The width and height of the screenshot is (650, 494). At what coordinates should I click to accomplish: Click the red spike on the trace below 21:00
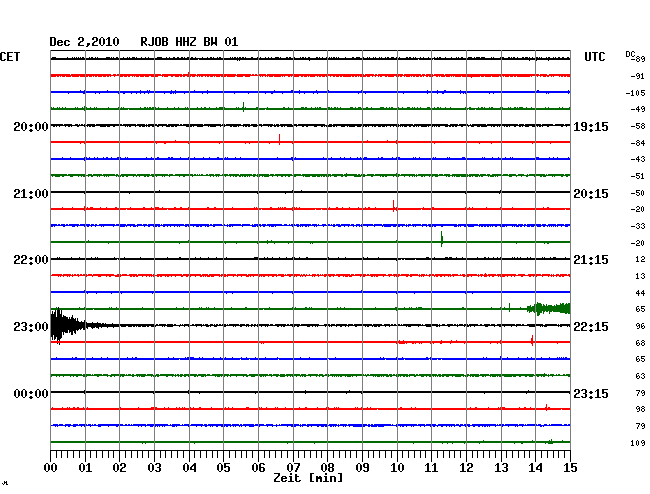tap(394, 206)
